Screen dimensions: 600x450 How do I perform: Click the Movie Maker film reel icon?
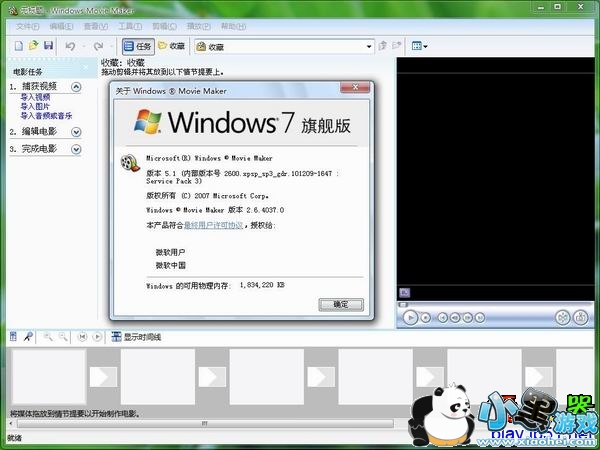coord(130,163)
